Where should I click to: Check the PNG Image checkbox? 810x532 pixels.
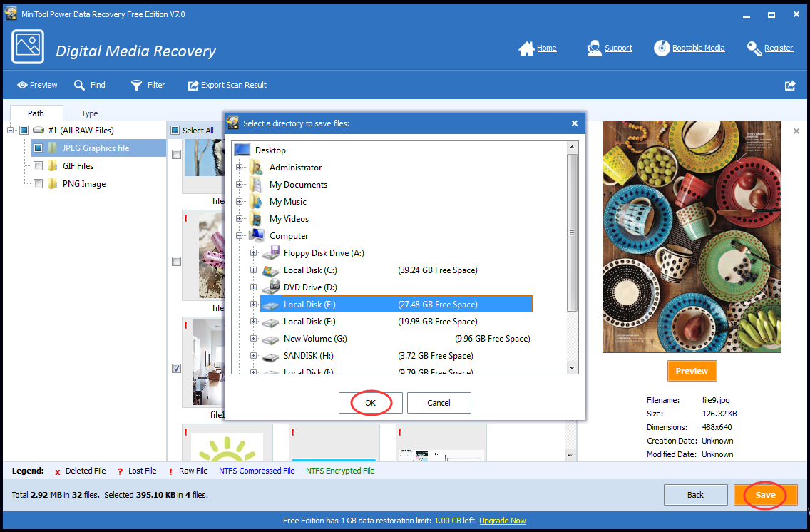tap(39, 183)
